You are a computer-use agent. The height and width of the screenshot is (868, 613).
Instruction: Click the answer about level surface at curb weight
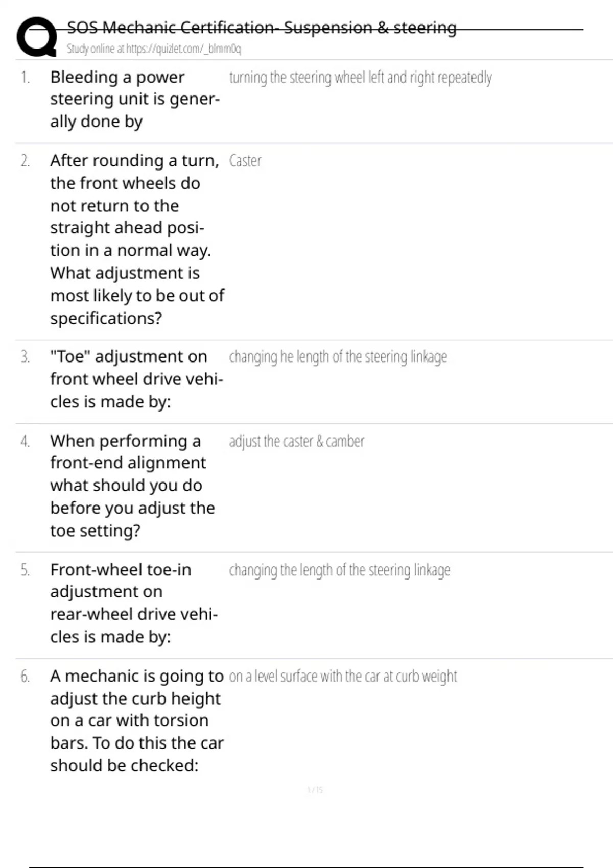[x=343, y=677]
